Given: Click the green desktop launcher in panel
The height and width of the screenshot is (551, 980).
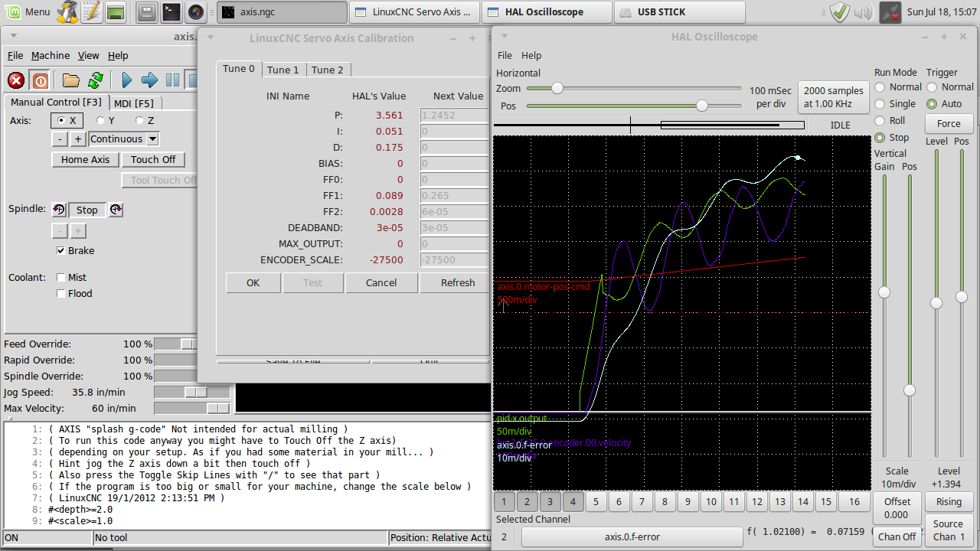Looking at the screenshot, I should click(116, 11).
